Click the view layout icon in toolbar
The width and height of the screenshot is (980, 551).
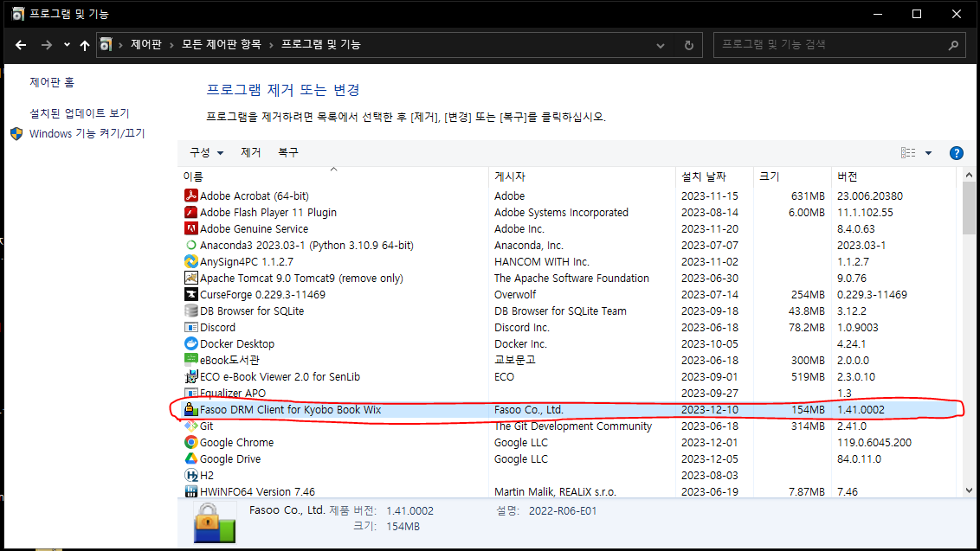click(908, 153)
